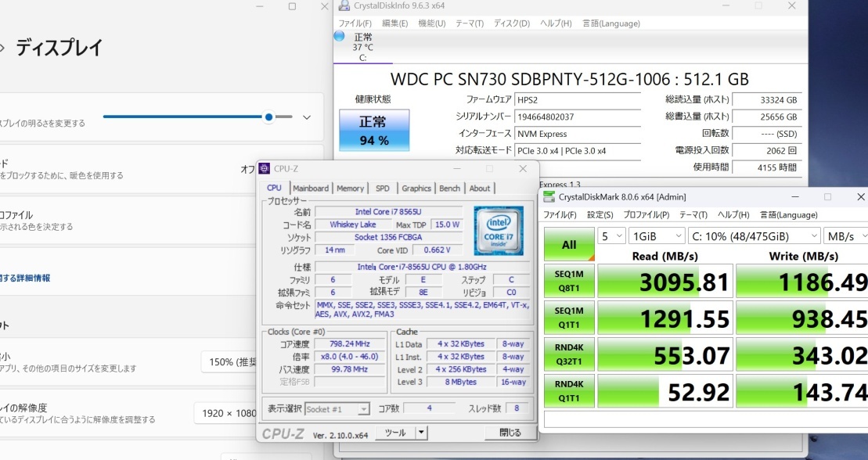This screenshot has width=868, height=460.
Task: Run the SEQ1M Q1T1 benchmark
Action: 569,318
